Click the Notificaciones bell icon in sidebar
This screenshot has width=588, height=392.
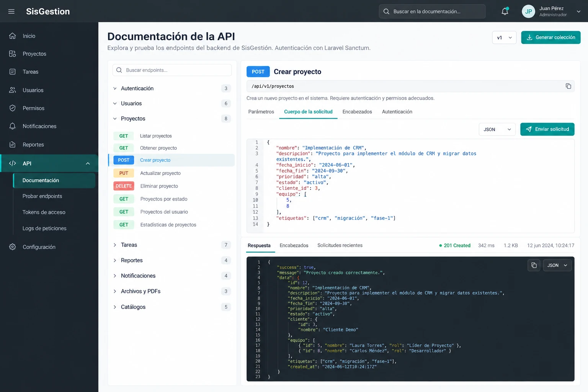coord(13,126)
